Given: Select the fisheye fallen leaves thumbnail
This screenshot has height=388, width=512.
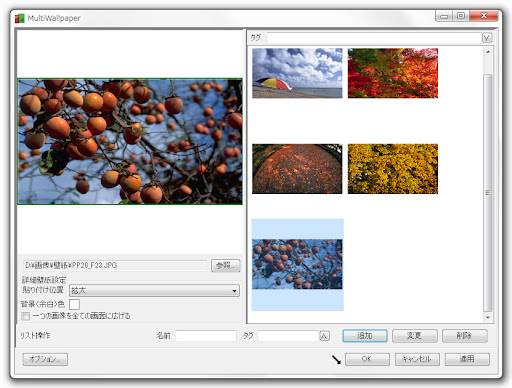Looking at the screenshot, I should click(x=297, y=169).
